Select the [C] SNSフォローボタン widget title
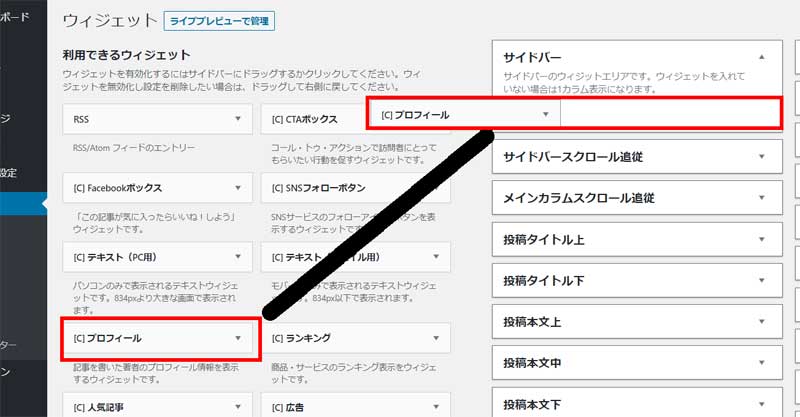 [319, 188]
